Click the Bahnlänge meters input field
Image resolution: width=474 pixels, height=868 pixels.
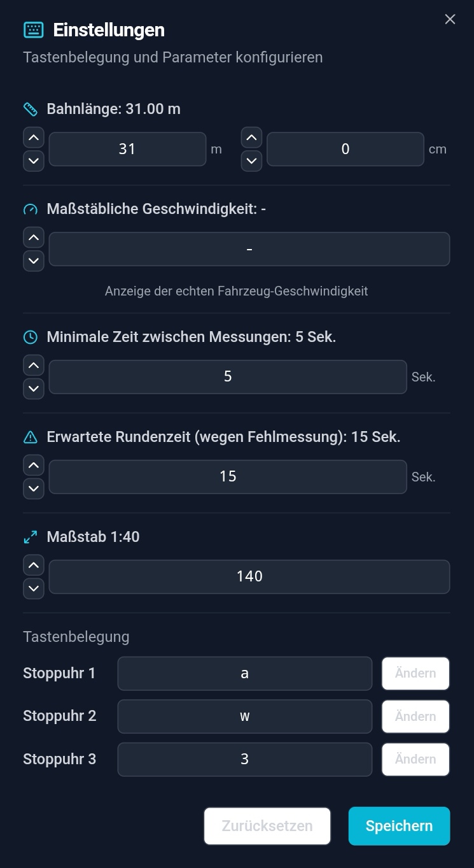127,149
